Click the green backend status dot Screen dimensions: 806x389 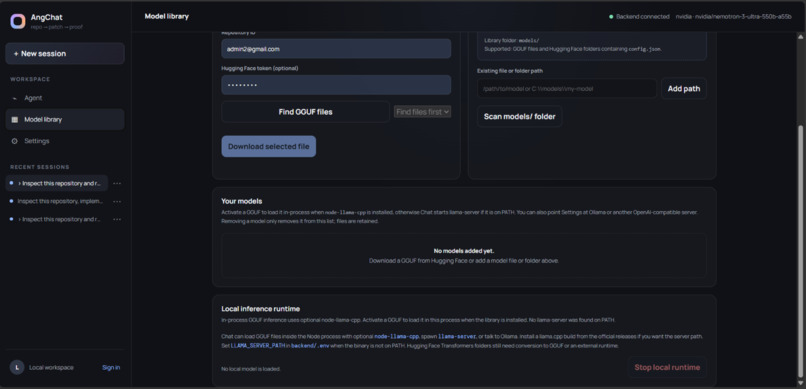(611, 16)
